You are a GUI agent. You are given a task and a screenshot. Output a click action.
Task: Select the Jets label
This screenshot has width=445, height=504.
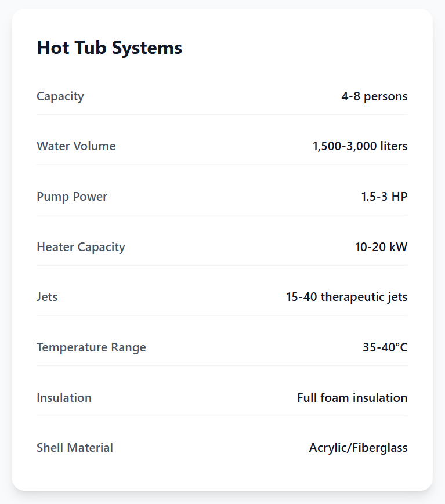point(47,297)
